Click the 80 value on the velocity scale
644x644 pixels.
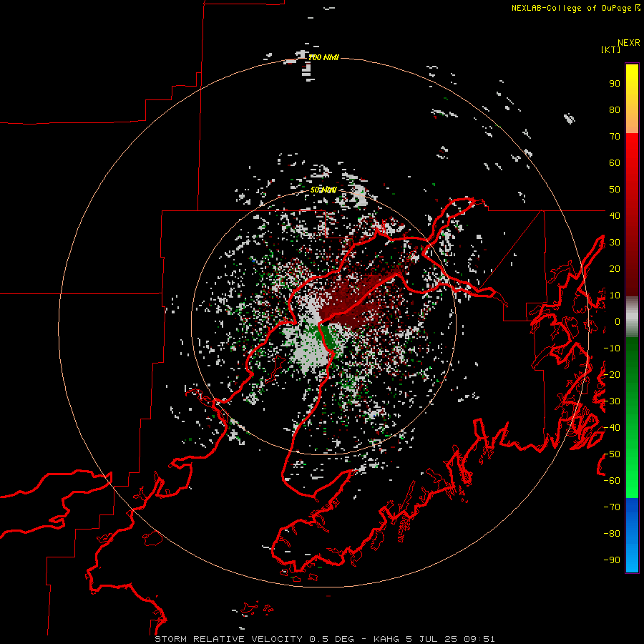(615, 110)
